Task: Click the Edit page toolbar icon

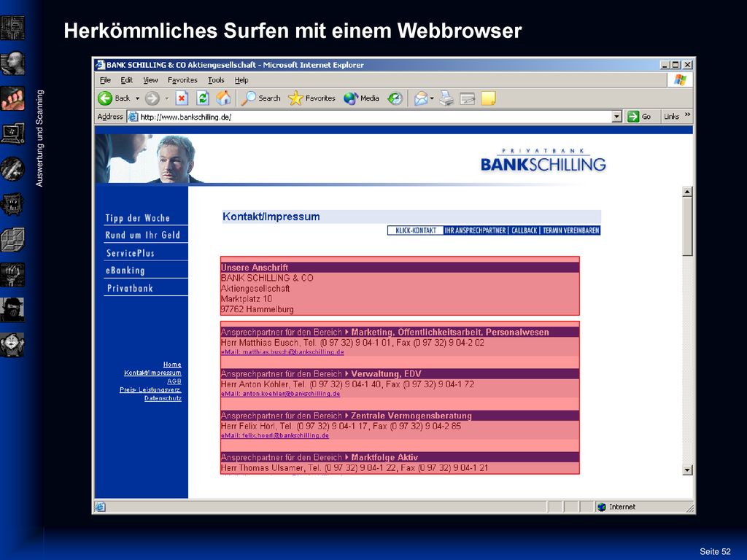Action: tap(468, 98)
